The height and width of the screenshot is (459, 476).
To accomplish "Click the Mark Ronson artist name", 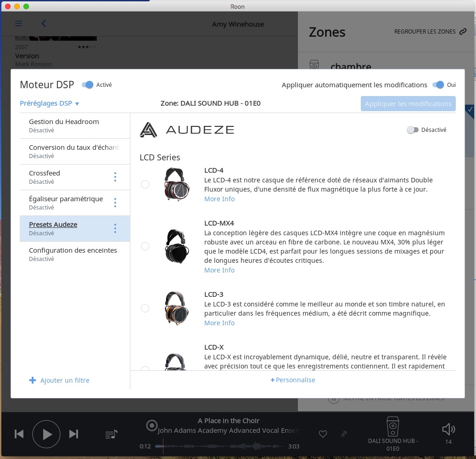I will click(x=34, y=64).
